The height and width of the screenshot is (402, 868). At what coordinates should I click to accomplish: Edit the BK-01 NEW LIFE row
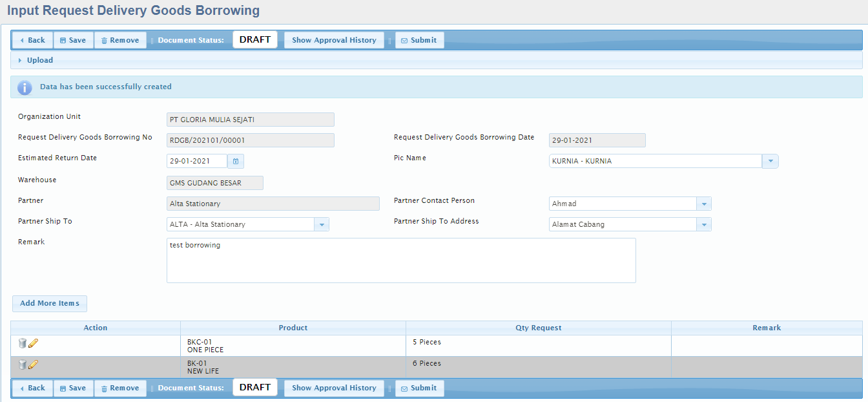[x=33, y=365]
